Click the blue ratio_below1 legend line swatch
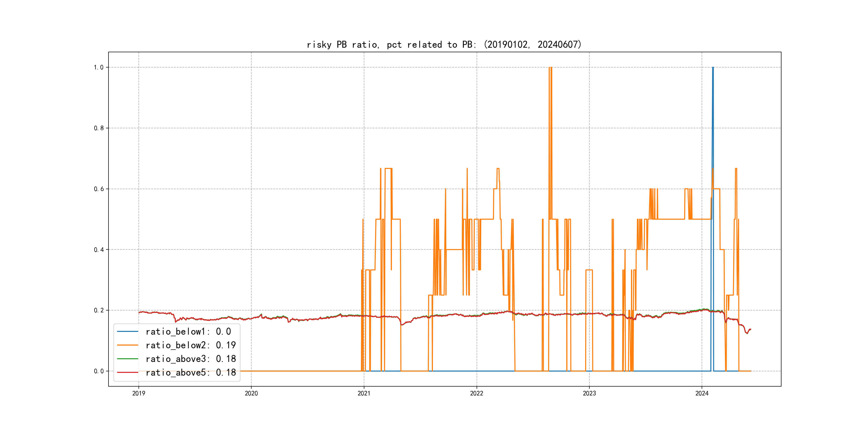Screen dimensions: 868x434 (127, 332)
